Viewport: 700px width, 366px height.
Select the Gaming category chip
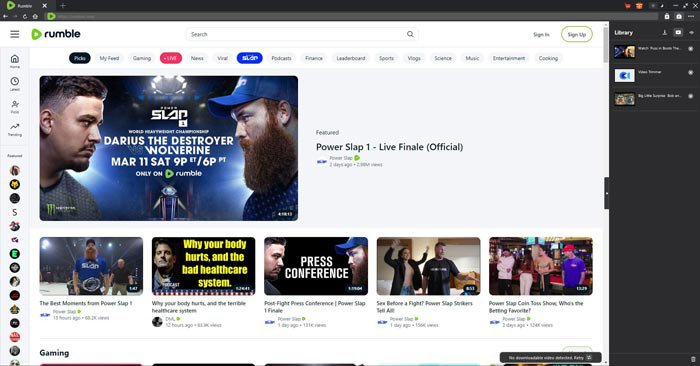pos(142,58)
